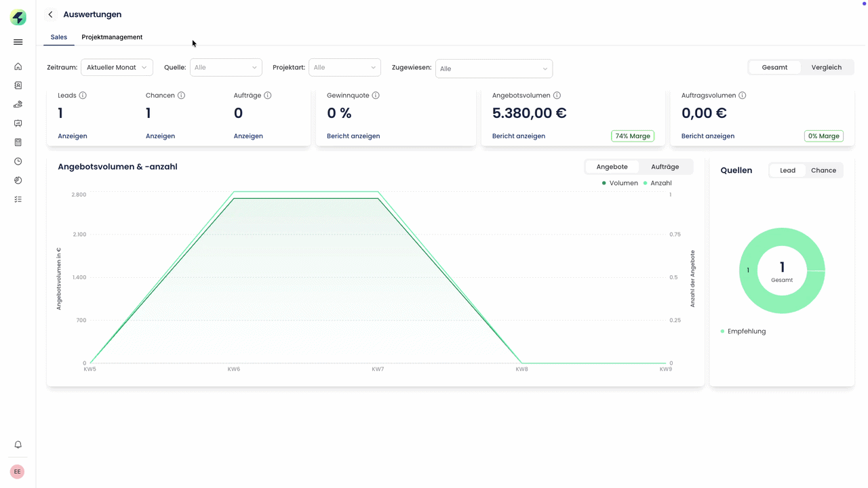Click the green lightning bolt app logo
The width and height of the screenshot is (868, 488).
18,18
